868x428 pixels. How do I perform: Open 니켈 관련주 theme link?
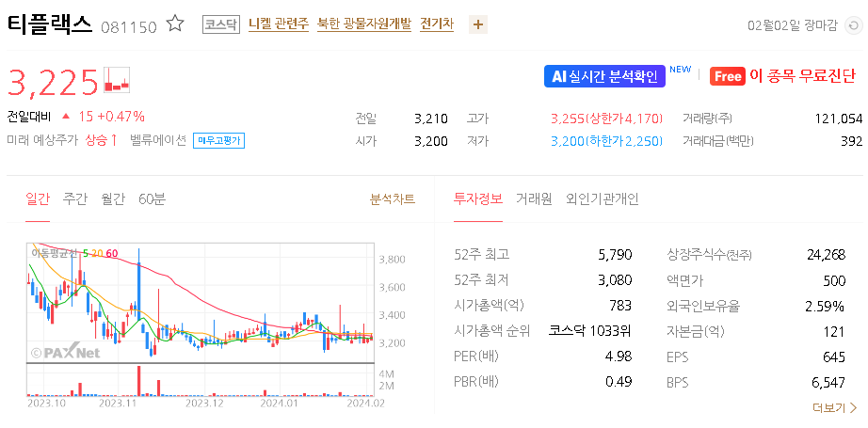[x=279, y=24]
